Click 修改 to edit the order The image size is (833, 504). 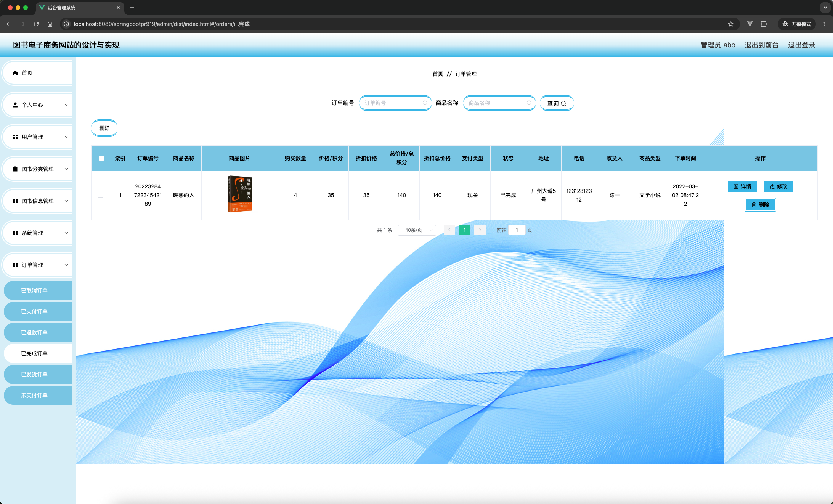pos(778,186)
